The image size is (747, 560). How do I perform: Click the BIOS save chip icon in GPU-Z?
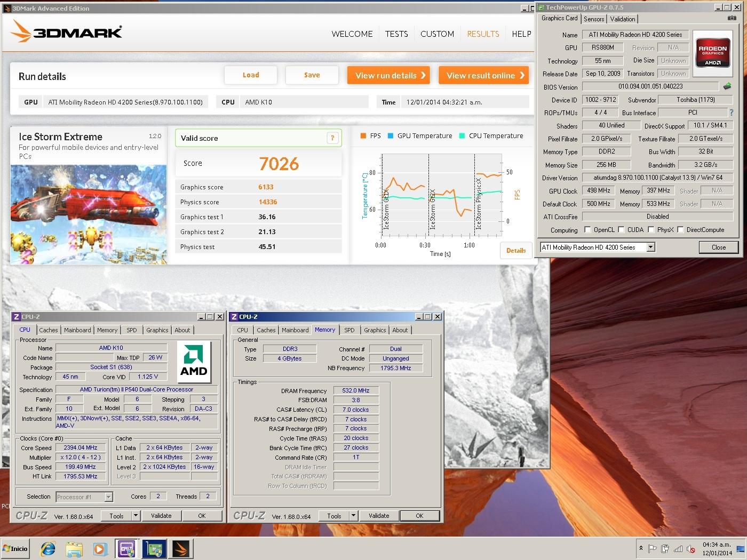click(x=727, y=86)
